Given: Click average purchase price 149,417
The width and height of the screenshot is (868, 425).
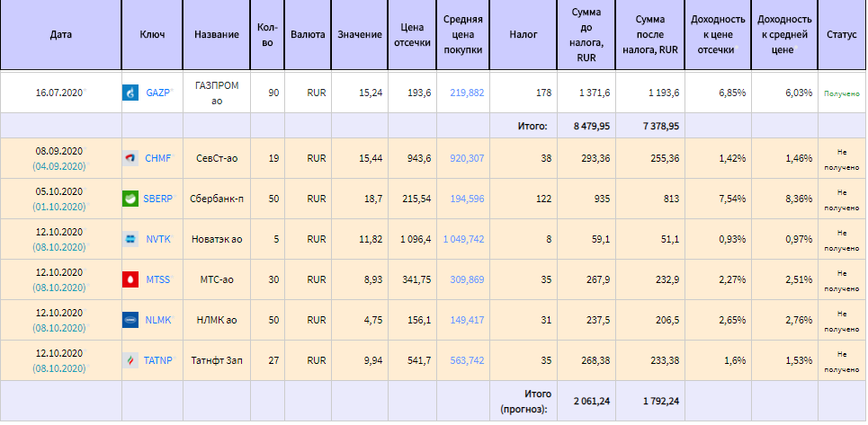Looking at the screenshot, I should (467, 320).
